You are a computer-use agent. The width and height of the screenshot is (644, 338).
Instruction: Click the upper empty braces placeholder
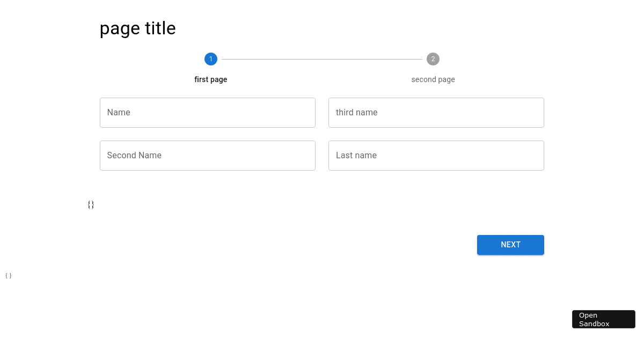(91, 204)
